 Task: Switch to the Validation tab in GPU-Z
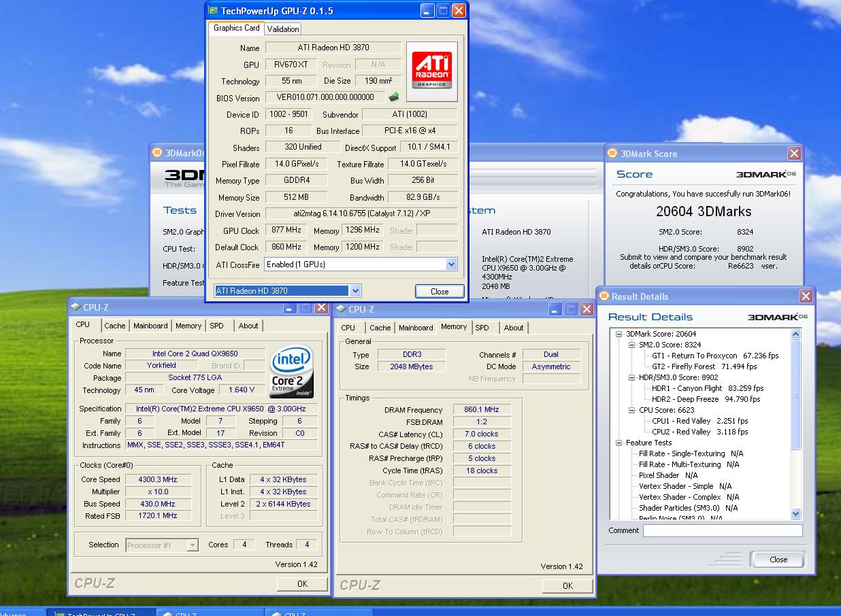pos(282,29)
